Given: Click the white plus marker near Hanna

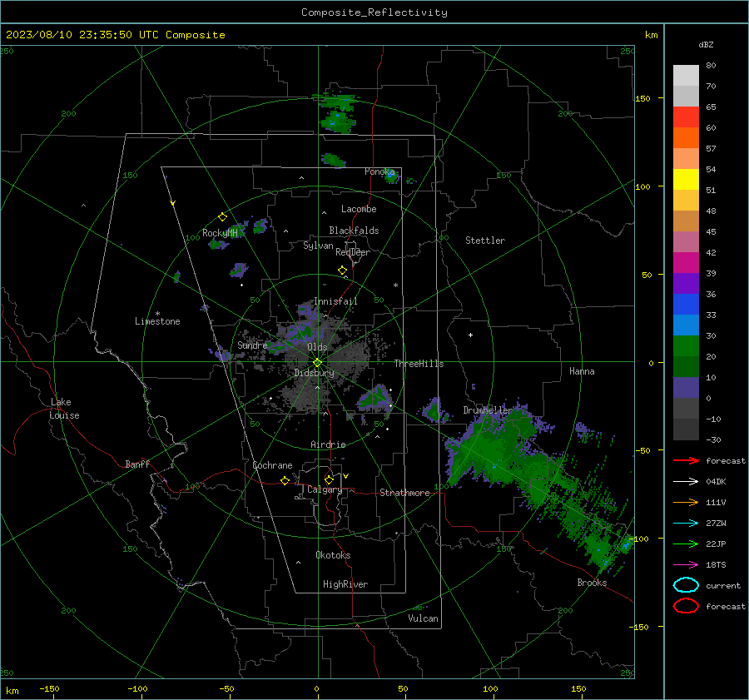Looking at the screenshot, I should 470,335.
